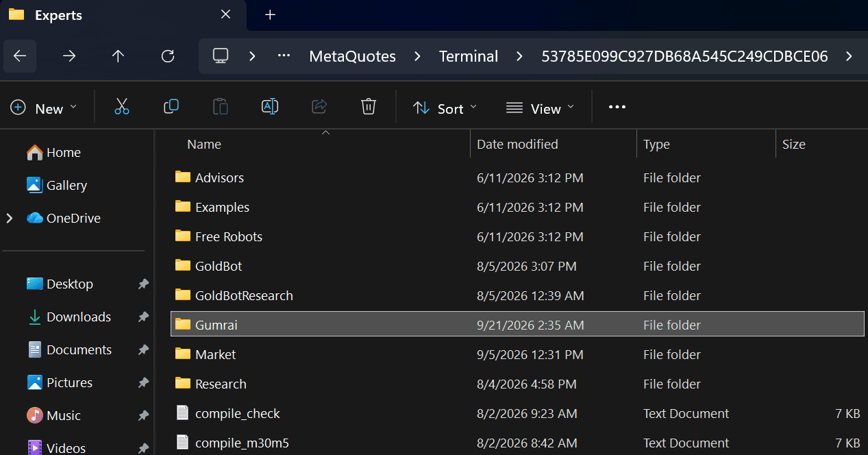Go forward with the right arrow
Screen dimensions: 868x455
click(x=69, y=56)
